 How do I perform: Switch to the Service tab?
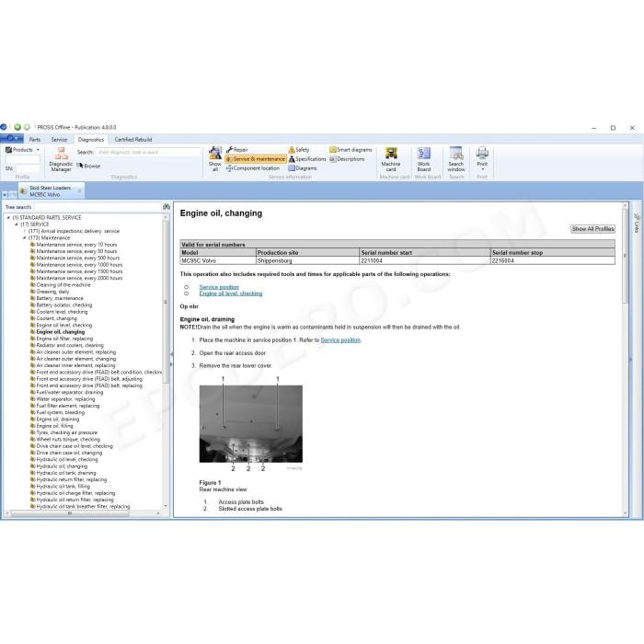pyautogui.click(x=59, y=140)
